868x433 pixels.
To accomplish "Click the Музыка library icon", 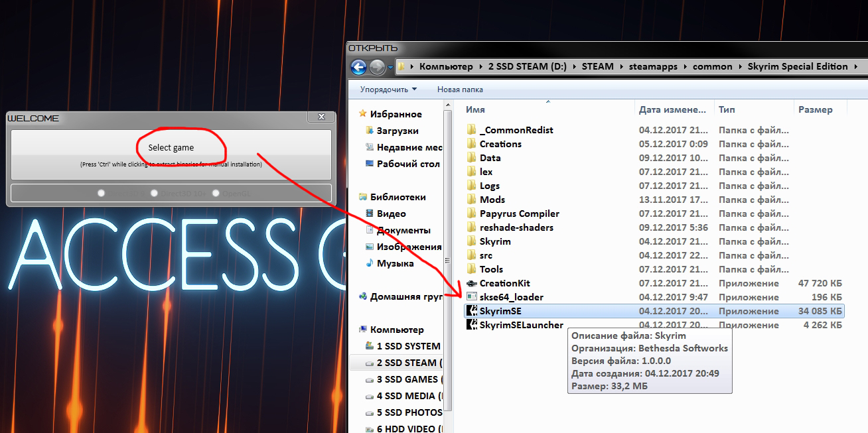I will pyautogui.click(x=370, y=263).
